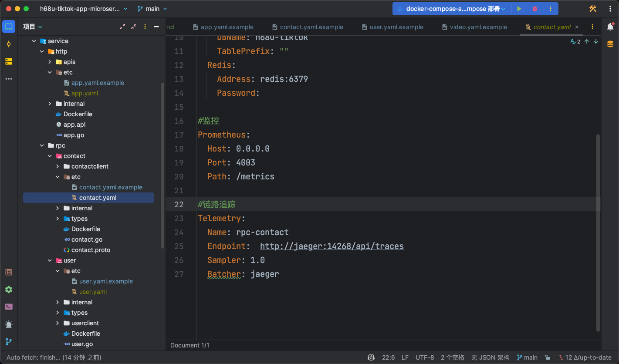The height and width of the screenshot is (364, 619).
Task: Open typo inspection widget showing 2
Action: tap(575, 41)
